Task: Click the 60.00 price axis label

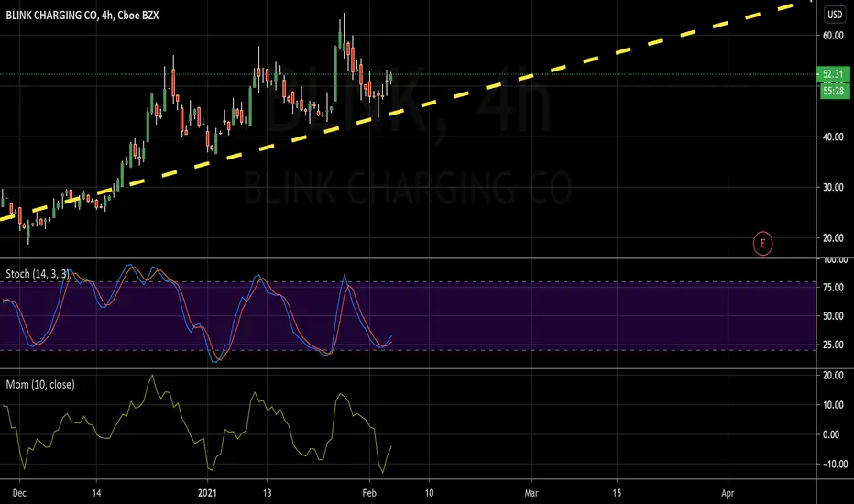Action: coord(833,36)
